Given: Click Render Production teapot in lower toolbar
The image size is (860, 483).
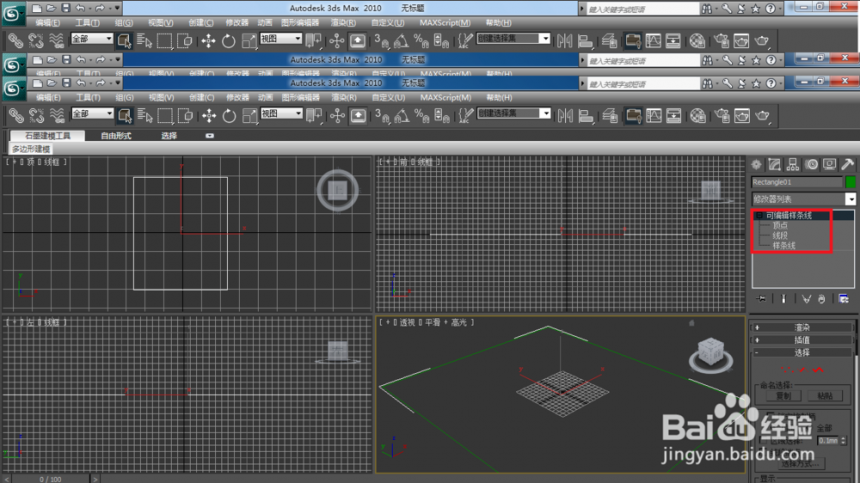Looking at the screenshot, I should [x=762, y=116].
